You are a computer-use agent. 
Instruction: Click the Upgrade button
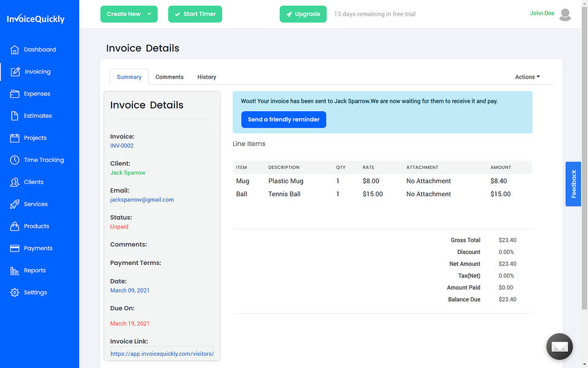pyautogui.click(x=303, y=14)
